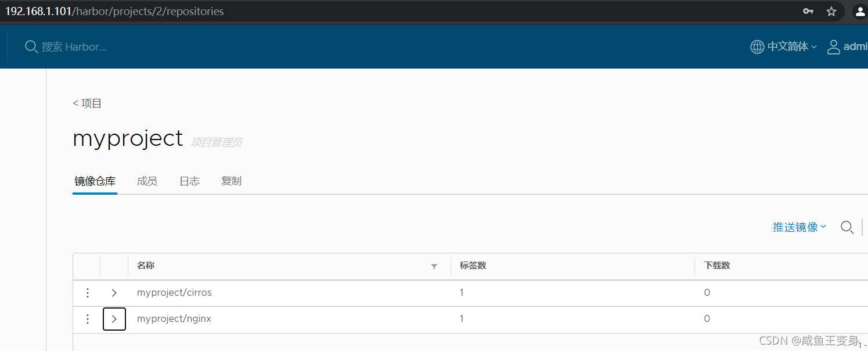Viewport: 868px width, 351px height.
Task: Click tag count 1 in nginx row
Action: click(462, 319)
